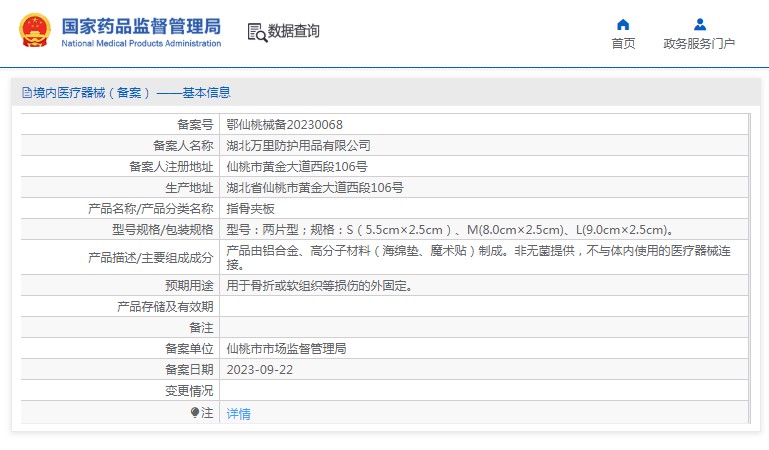Screen dimensions: 769x450
Task: Click the 备案人注册地址 row label
Action: tap(171, 167)
